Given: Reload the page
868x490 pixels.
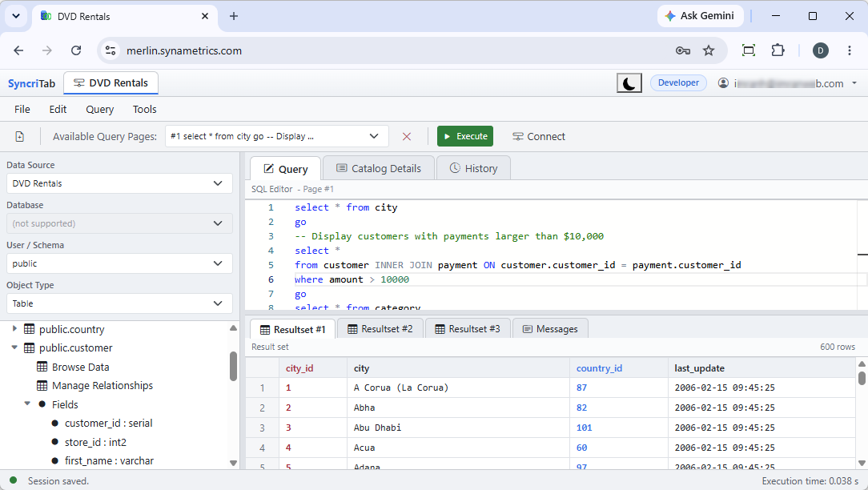Looking at the screenshot, I should pos(76,51).
